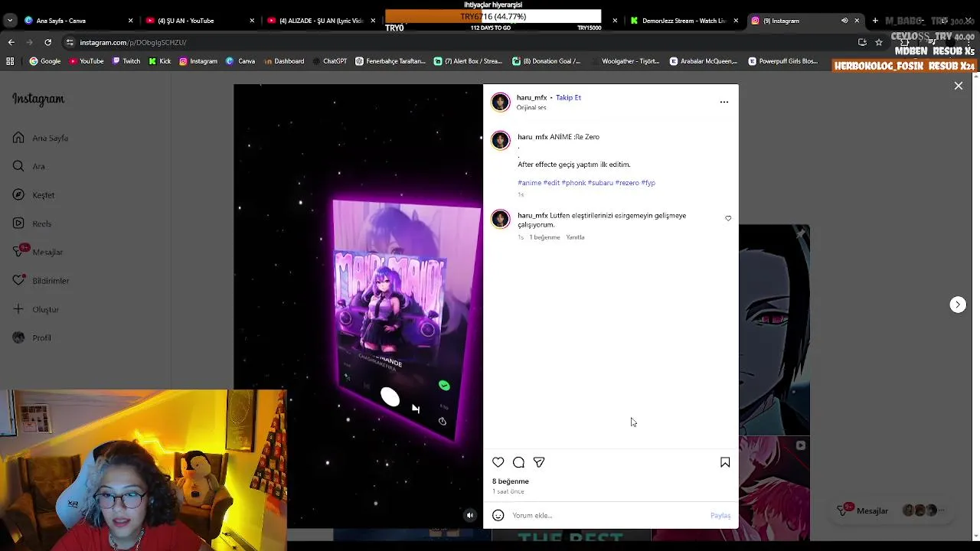This screenshot has height=551, width=980.
Task: Open emoji picker in comment box
Action: coord(498,515)
